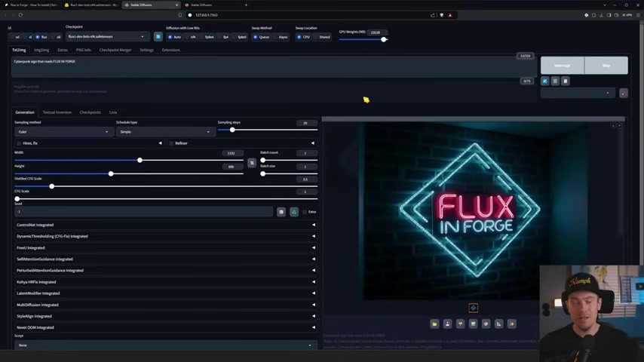Select the all UI preset radio
The width and height of the screenshot is (644, 362).
click(57, 37)
